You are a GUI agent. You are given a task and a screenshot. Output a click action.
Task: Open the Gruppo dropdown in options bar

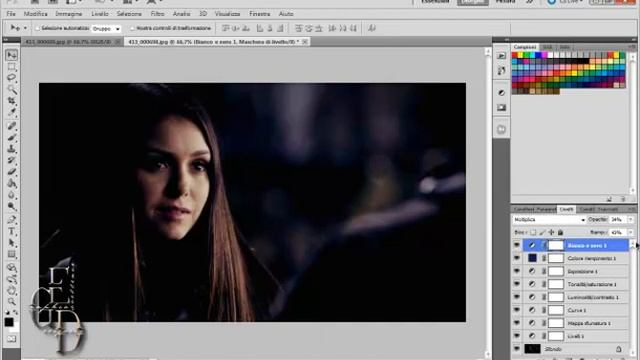pyautogui.click(x=106, y=29)
